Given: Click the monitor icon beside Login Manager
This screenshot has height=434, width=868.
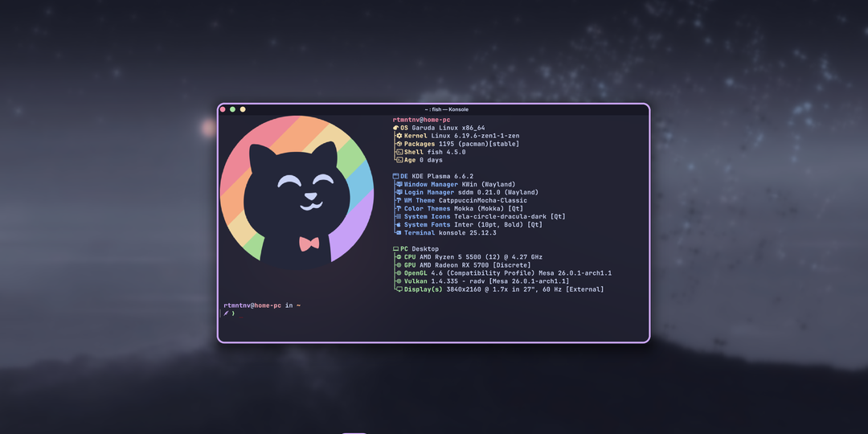Looking at the screenshot, I should pyautogui.click(x=399, y=192).
